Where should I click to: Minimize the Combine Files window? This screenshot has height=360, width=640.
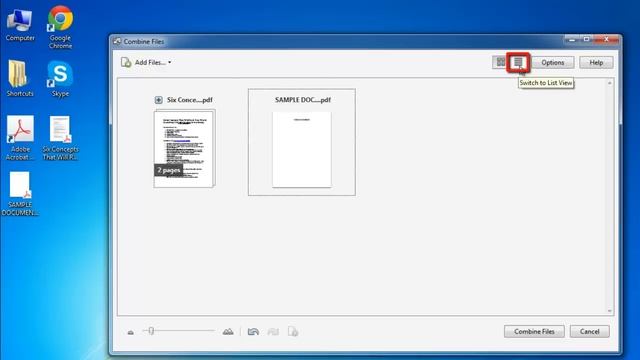pyautogui.click(x=572, y=40)
